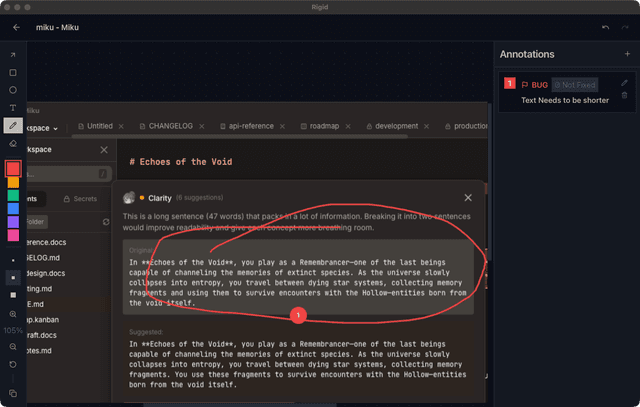The image size is (640, 407).
Task: Open the roadmap tab in the screenshot
Action: (x=320, y=126)
